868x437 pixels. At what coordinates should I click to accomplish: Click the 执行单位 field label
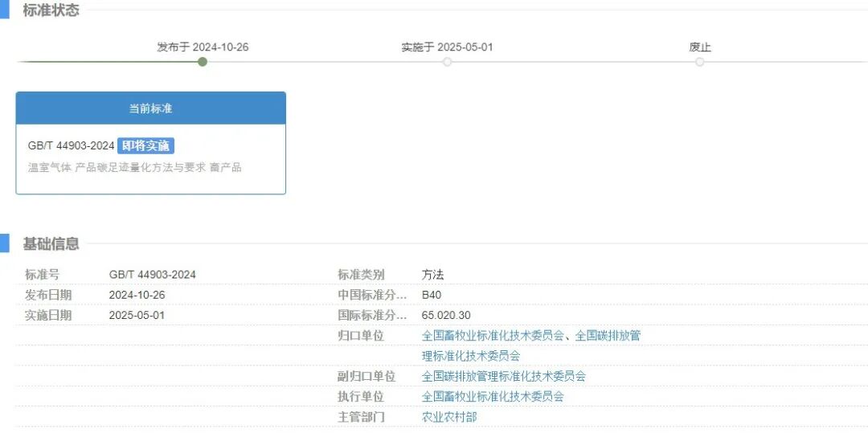point(361,397)
